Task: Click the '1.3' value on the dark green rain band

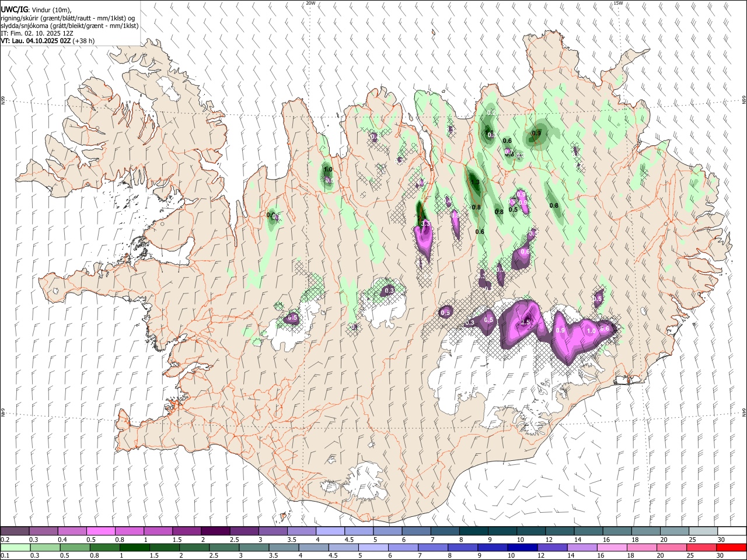Action: click(475, 183)
